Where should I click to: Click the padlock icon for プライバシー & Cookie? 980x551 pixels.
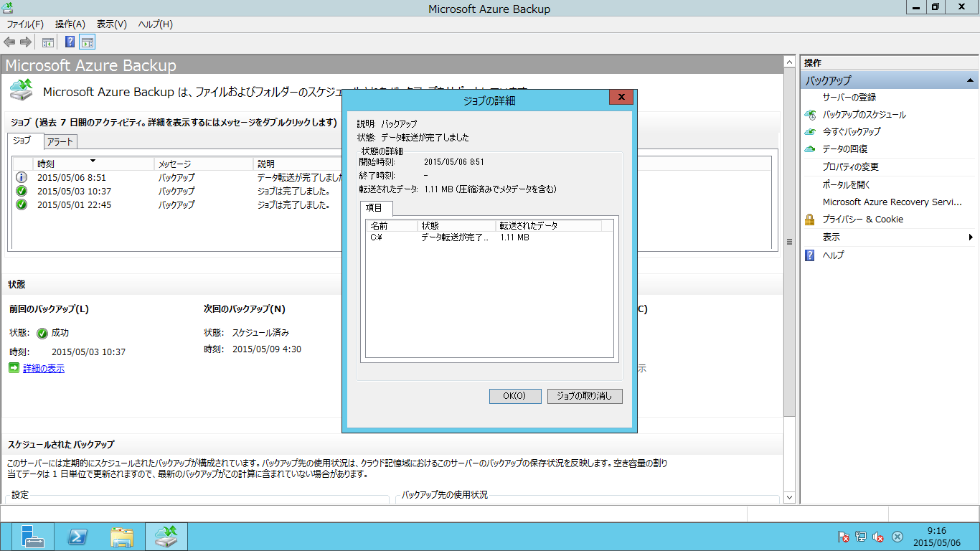point(810,220)
